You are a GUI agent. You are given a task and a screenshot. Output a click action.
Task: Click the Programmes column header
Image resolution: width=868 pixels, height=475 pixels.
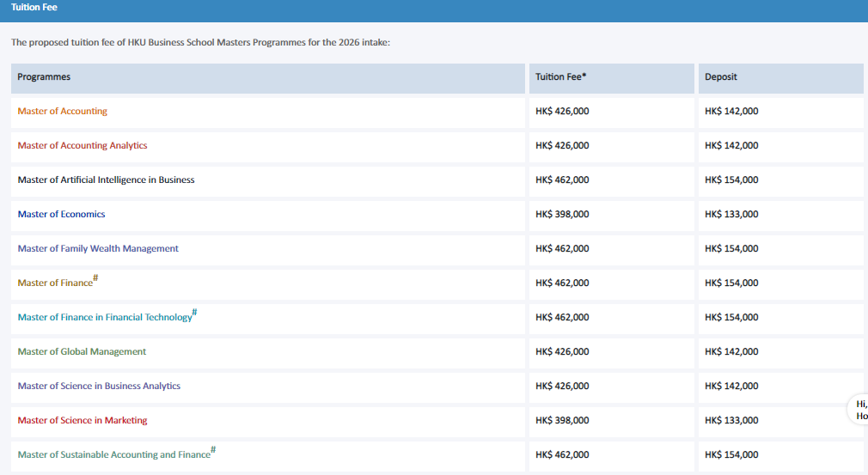[268, 78]
